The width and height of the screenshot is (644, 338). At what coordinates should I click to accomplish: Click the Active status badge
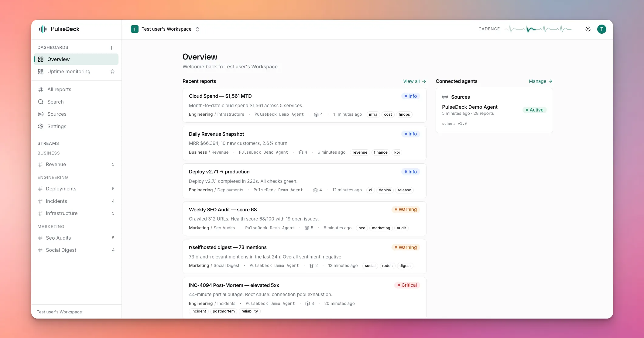[x=535, y=110]
